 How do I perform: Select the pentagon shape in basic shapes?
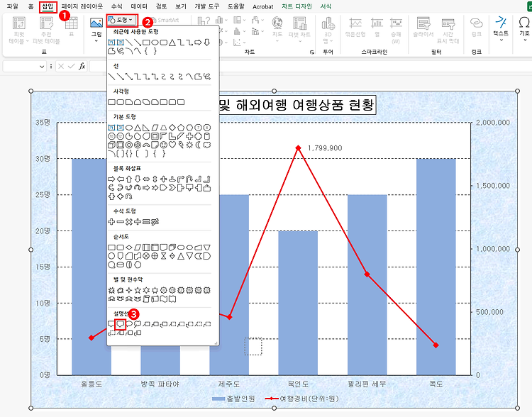click(x=181, y=128)
